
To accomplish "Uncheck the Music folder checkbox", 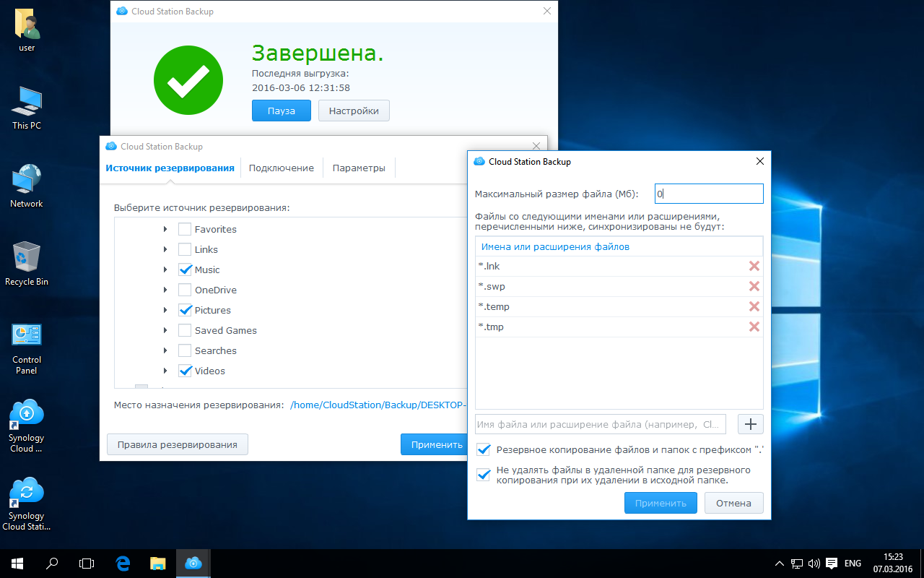I will click(x=185, y=269).
